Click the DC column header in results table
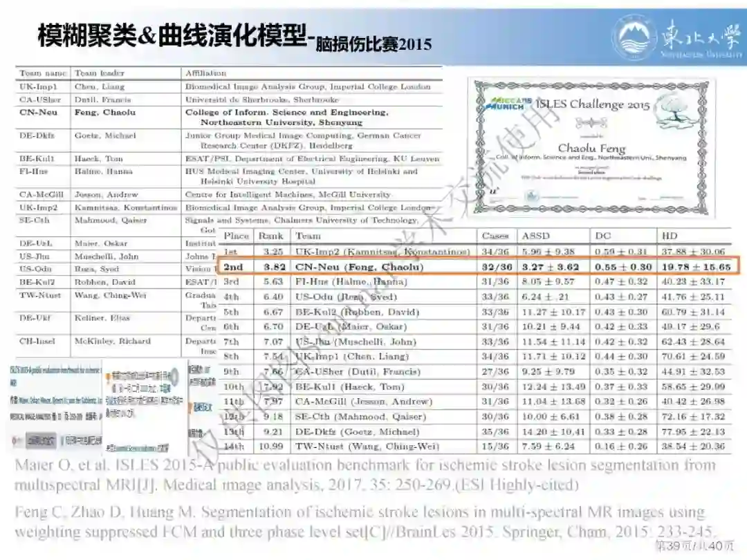747x560 pixels. (x=602, y=236)
